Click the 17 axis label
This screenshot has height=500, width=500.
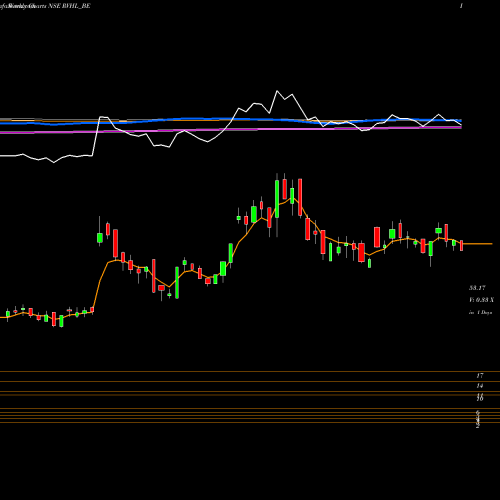click(480, 376)
